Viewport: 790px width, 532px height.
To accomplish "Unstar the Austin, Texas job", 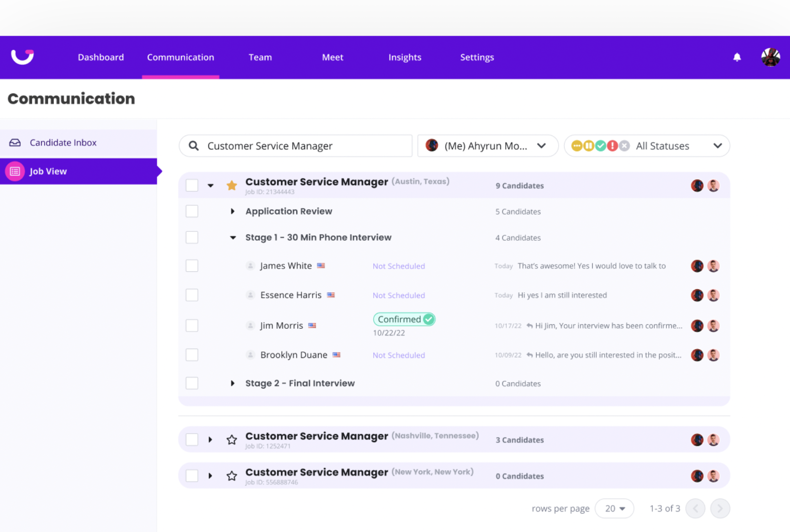I will point(231,185).
